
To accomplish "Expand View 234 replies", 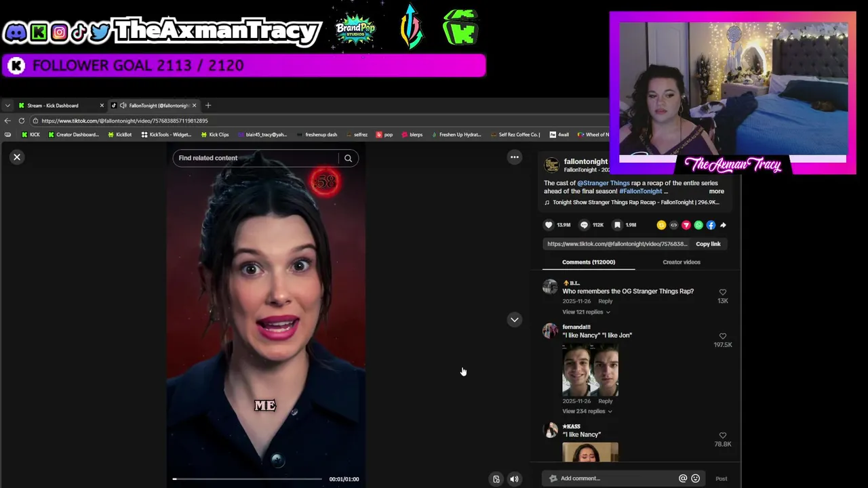I will [587, 411].
